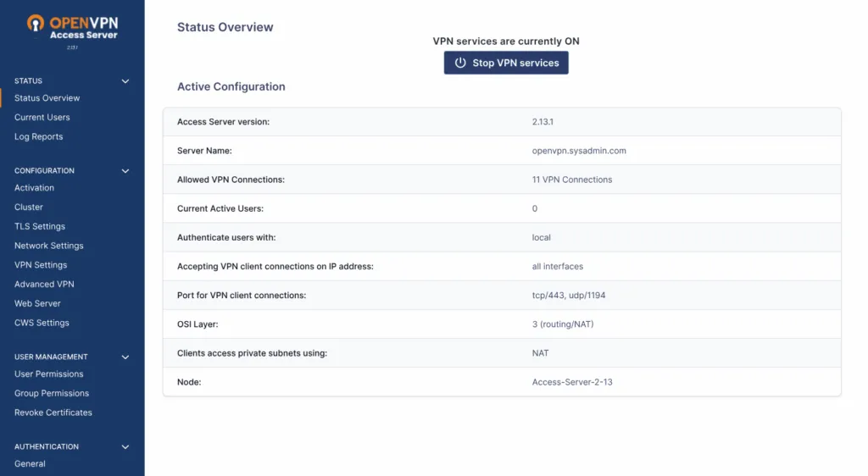
Task: Open Current Users page
Action: tap(42, 117)
